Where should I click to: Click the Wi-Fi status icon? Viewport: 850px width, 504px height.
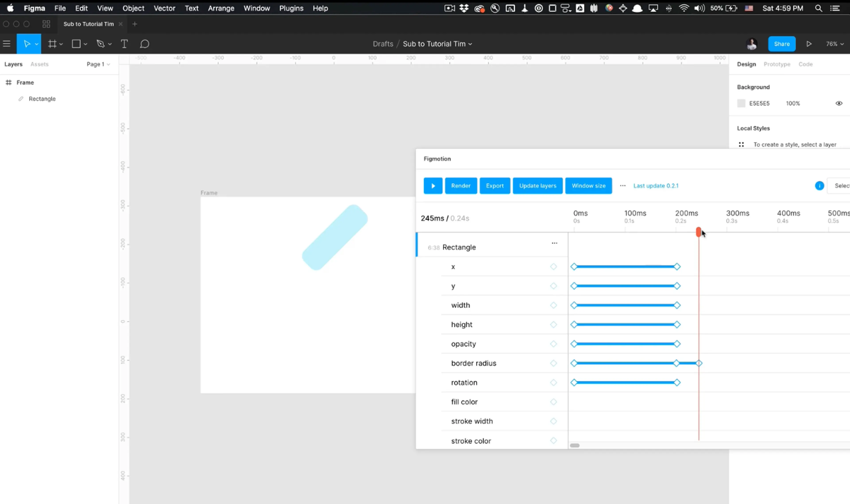(x=684, y=8)
